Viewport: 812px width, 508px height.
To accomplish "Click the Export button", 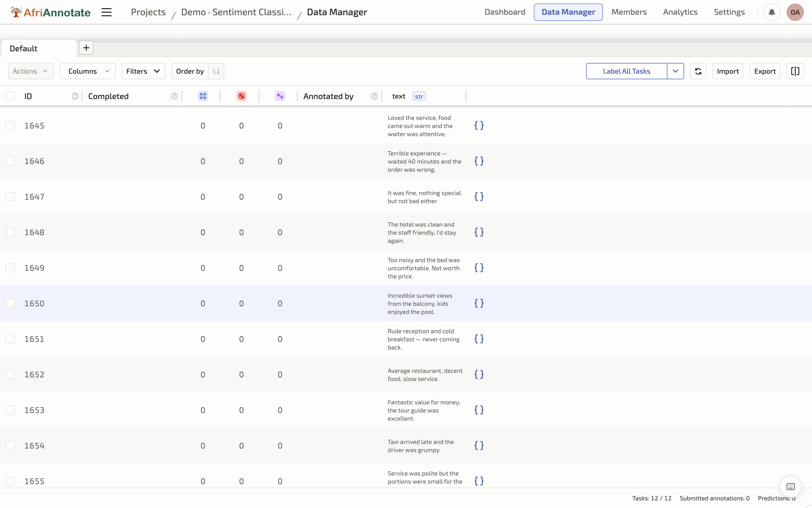I will tap(765, 71).
